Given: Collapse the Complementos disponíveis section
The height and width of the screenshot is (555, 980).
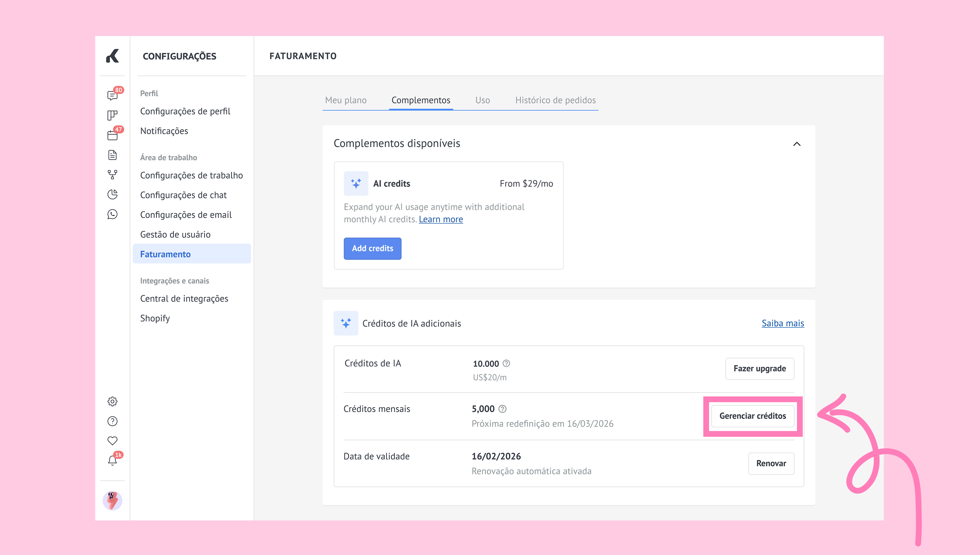Looking at the screenshot, I should (x=797, y=144).
